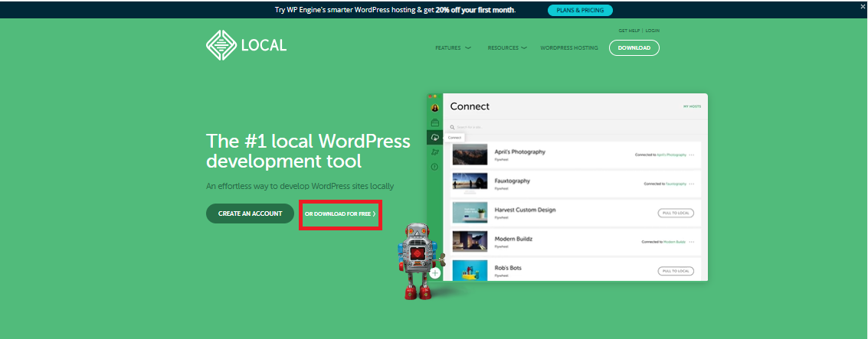The height and width of the screenshot is (339, 868).
Task: Click the Download button in the header
Action: [634, 48]
